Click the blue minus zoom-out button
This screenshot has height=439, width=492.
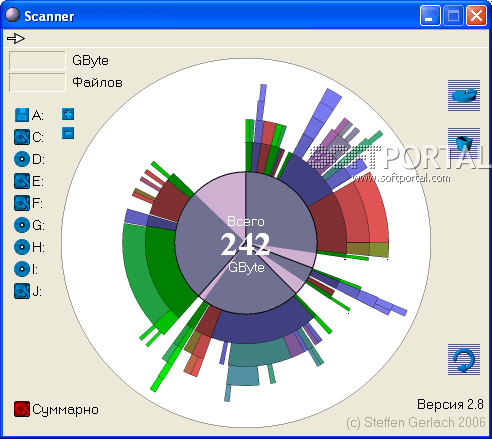tap(68, 133)
